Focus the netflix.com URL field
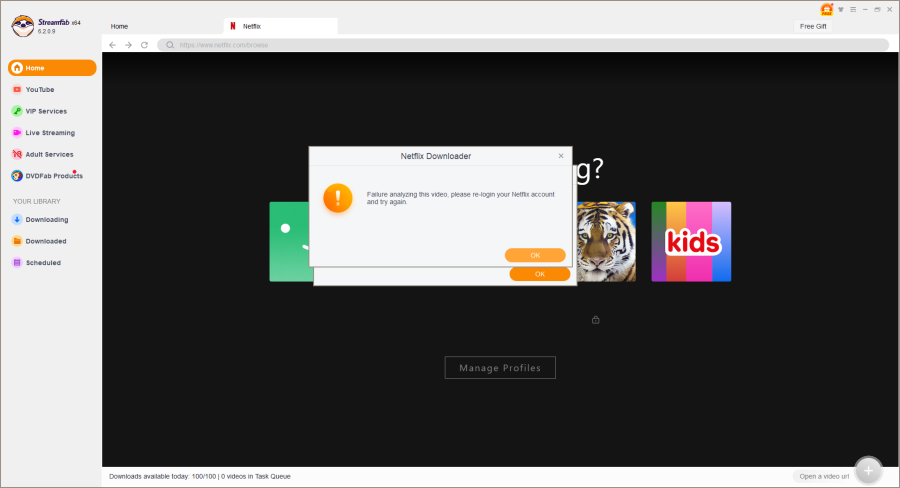Viewport: 900px width, 488px height. click(523, 45)
